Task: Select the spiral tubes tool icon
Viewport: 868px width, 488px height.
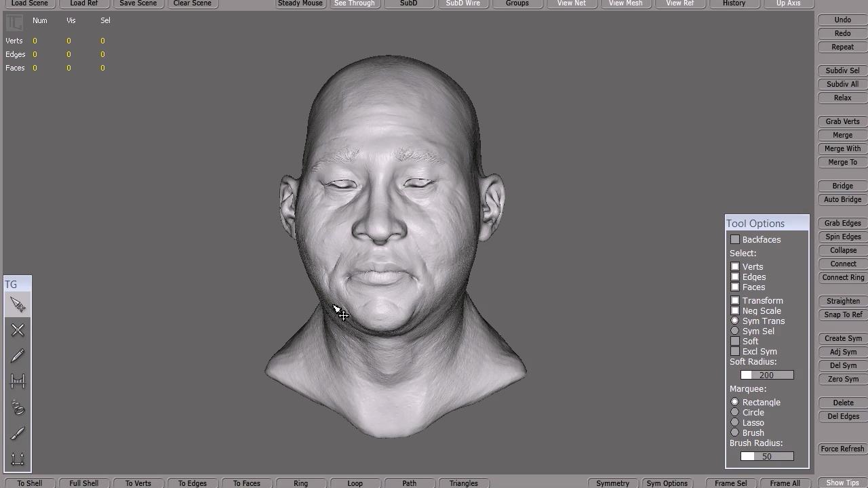Action: click(18, 408)
